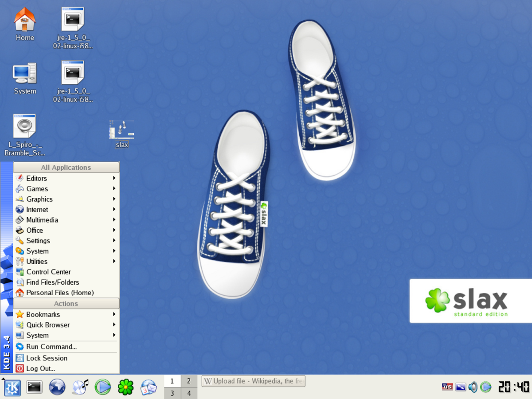This screenshot has width=532, height=399.
Task: Switch to virtual desktop 3
Action: coord(172,393)
